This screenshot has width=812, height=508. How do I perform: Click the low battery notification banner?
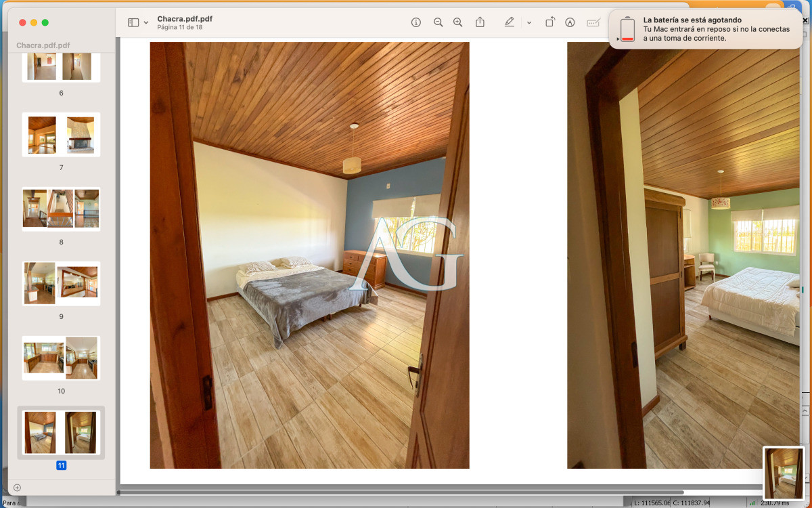(x=705, y=29)
